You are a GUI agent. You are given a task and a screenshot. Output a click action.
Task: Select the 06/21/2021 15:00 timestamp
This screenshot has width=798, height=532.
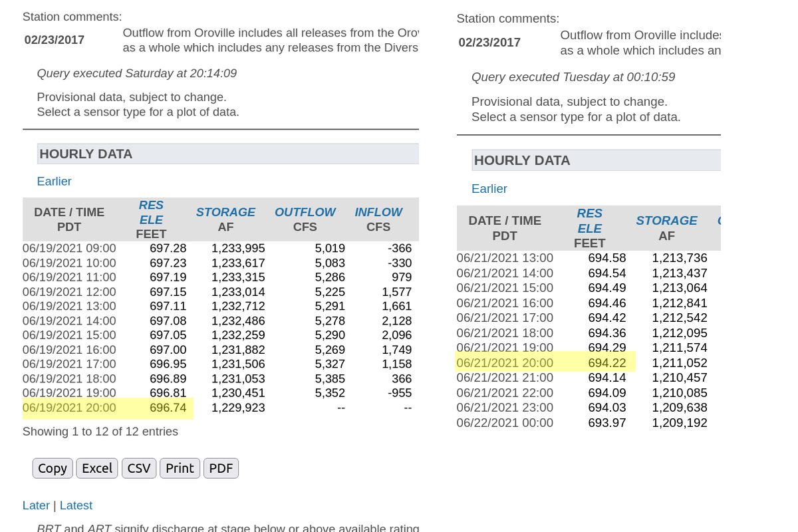point(505,288)
